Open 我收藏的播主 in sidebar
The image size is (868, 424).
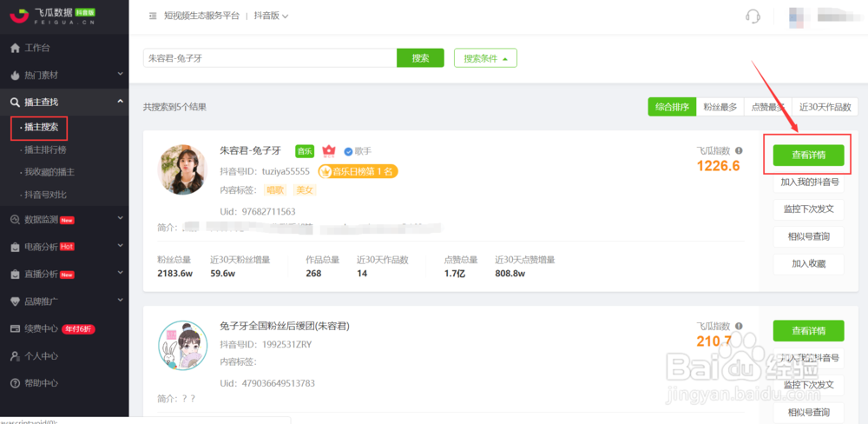tap(49, 172)
